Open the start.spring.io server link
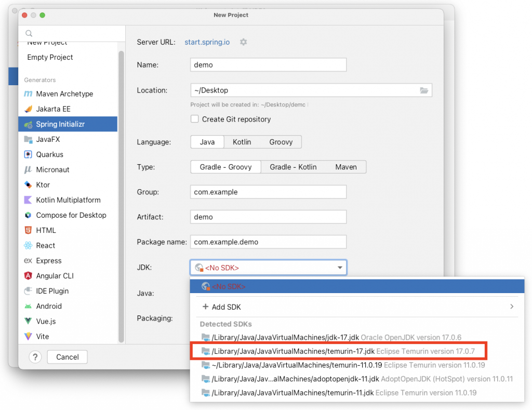 (207, 42)
